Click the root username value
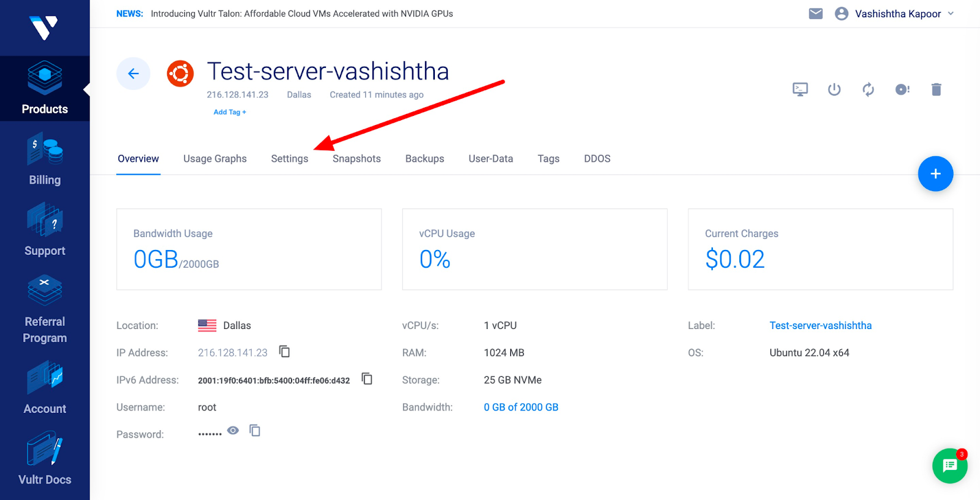980x500 pixels. [207, 407]
